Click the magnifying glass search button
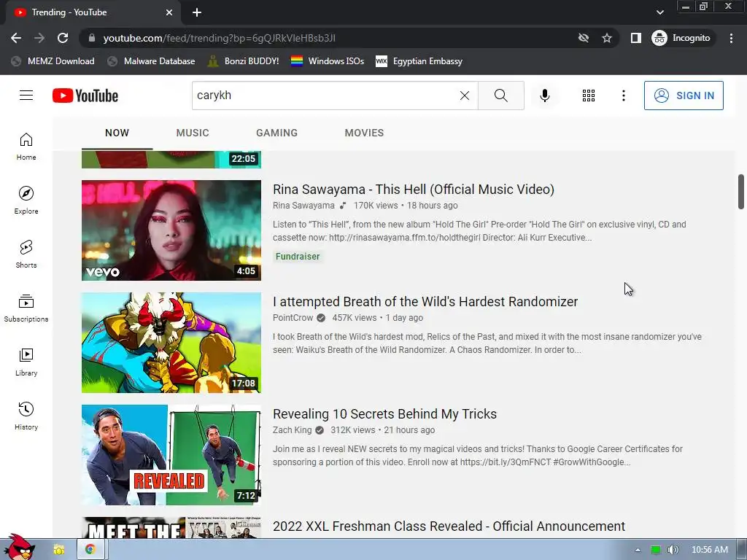Viewport: 747px width, 560px height. tap(500, 96)
